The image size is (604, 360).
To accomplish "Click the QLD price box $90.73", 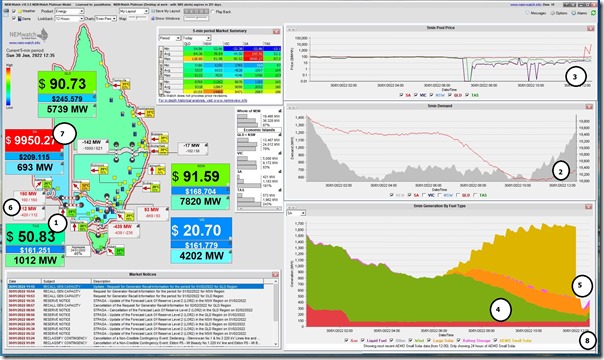I will 67,84.
